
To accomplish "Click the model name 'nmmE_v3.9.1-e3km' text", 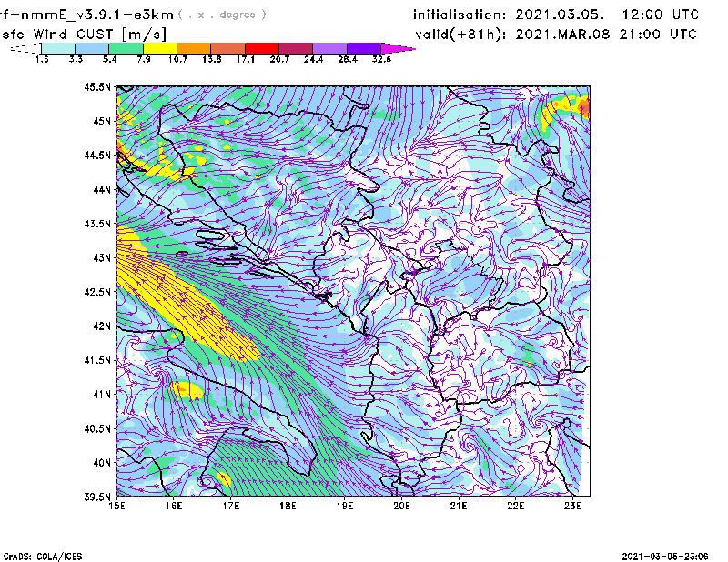I will click(97, 15).
